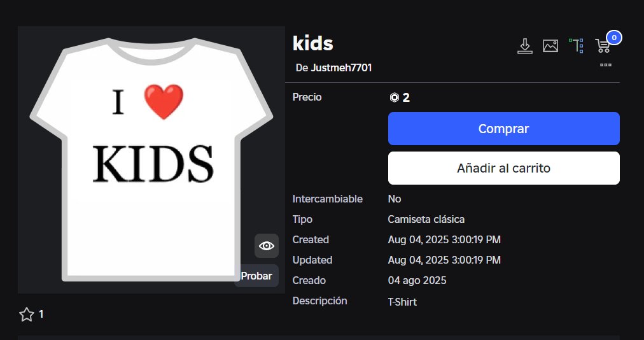Open the image view icon
The height and width of the screenshot is (340, 644).
(550, 46)
